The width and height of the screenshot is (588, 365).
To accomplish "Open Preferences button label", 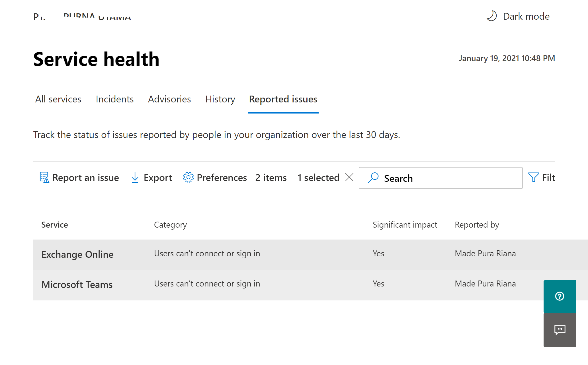I will (222, 178).
